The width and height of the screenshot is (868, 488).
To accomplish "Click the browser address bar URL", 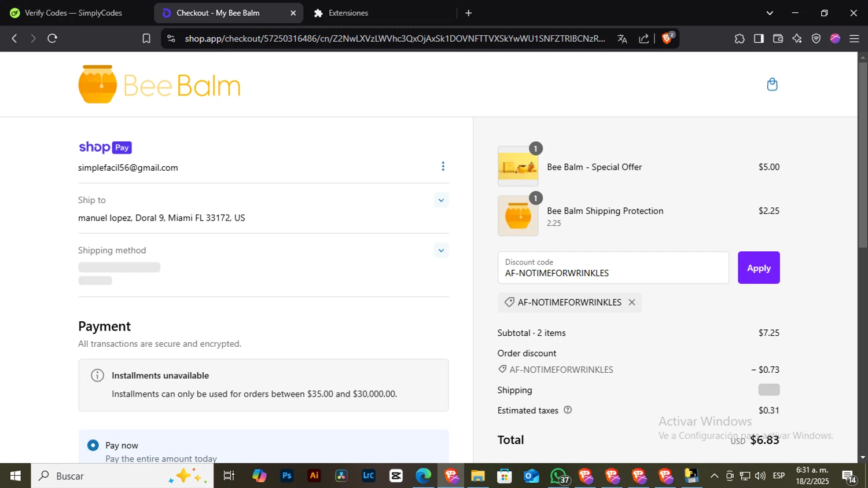I will [x=395, y=38].
